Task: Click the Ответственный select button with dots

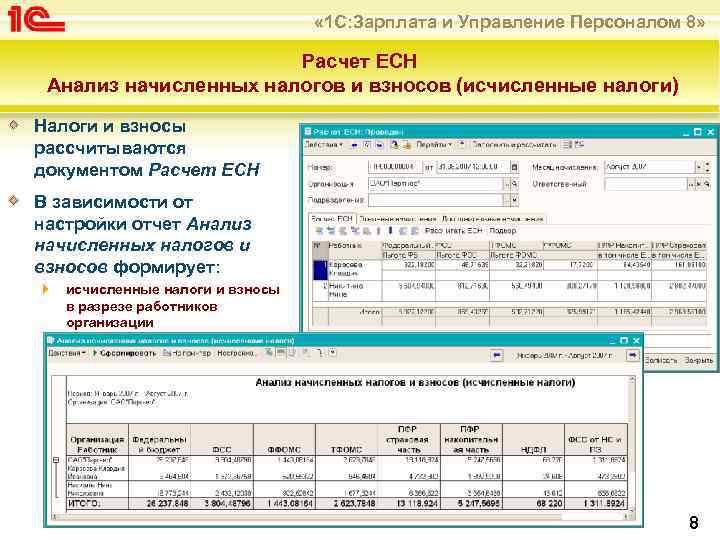Action: tap(690, 184)
